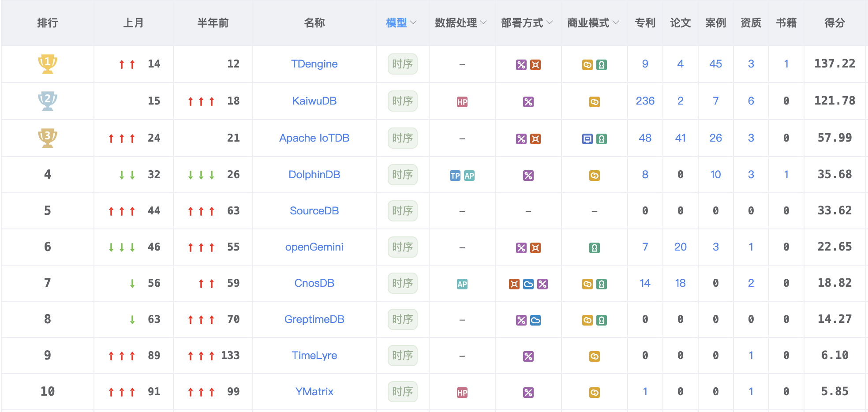Click the yellow business-model icon in TDengine row
Screen dimensions: 868x412
(x=587, y=65)
